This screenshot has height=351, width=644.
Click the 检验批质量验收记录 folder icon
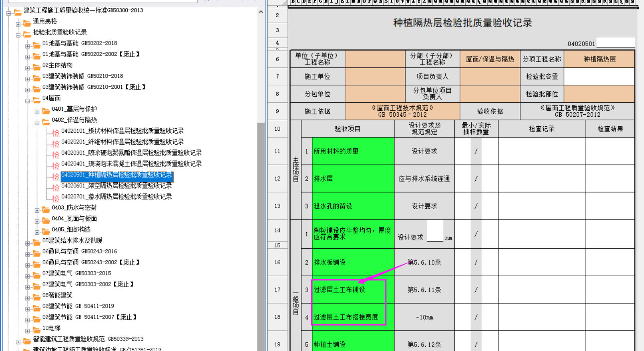[x=27, y=34]
